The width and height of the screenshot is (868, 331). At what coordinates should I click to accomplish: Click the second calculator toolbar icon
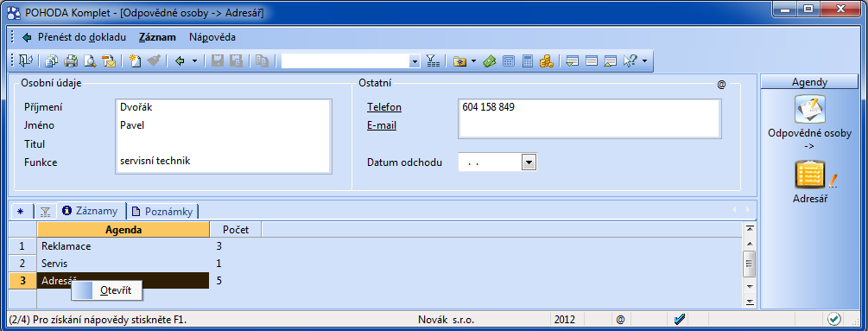pos(528,60)
